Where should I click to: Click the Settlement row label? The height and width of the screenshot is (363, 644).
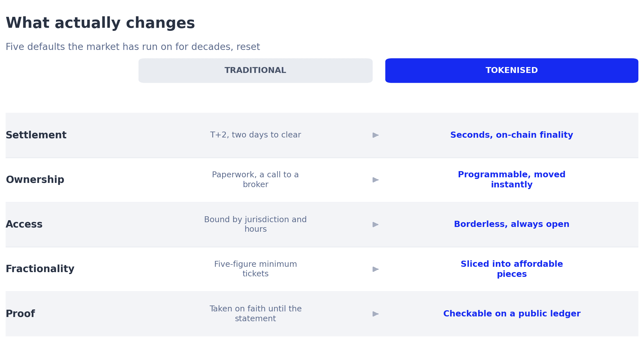pos(36,135)
